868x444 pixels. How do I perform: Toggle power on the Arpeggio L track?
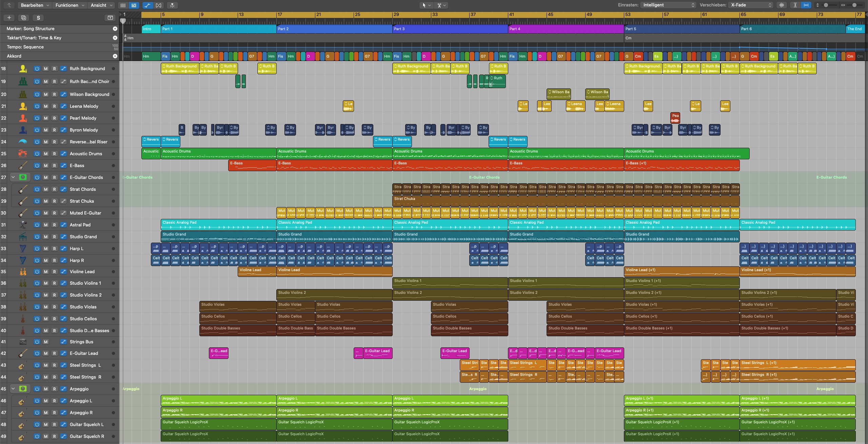pos(37,401)
